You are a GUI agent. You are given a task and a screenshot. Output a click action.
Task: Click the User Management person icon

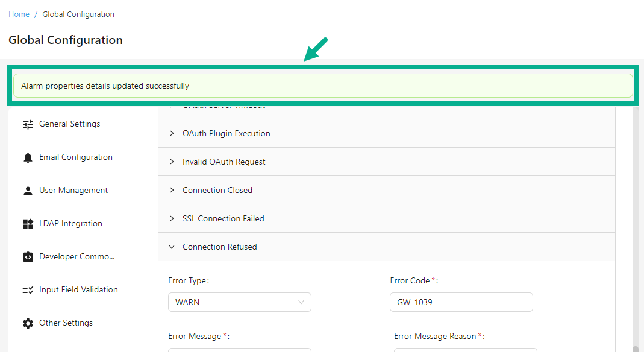[x=27, y=190]
